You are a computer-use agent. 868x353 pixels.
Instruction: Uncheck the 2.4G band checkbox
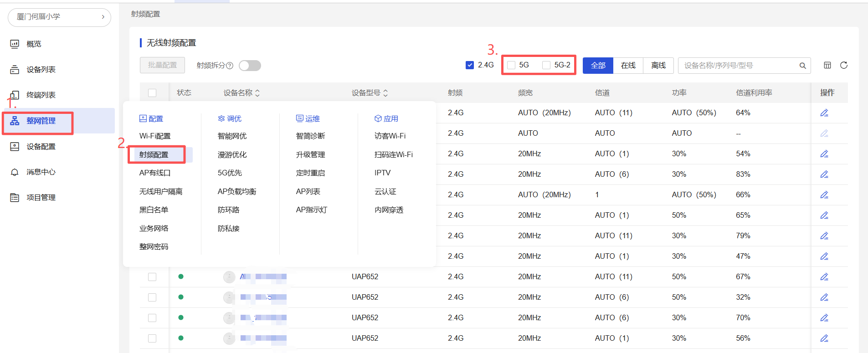click(470, 65)
